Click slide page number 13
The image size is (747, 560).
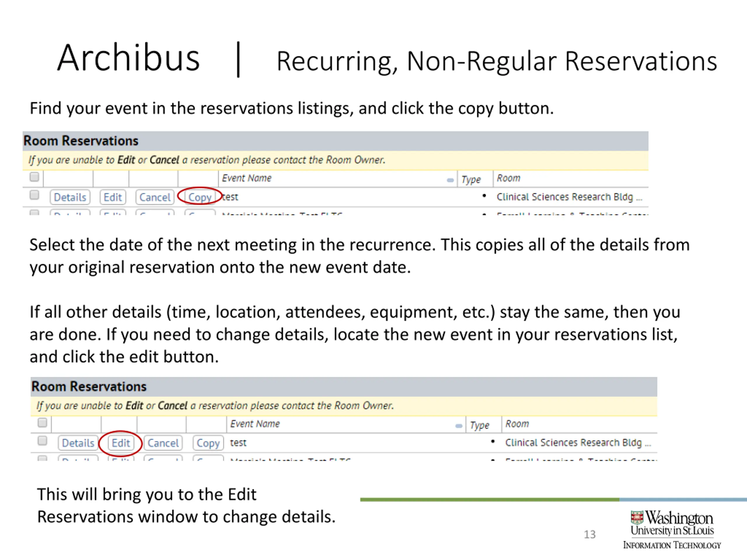[590, 534]
